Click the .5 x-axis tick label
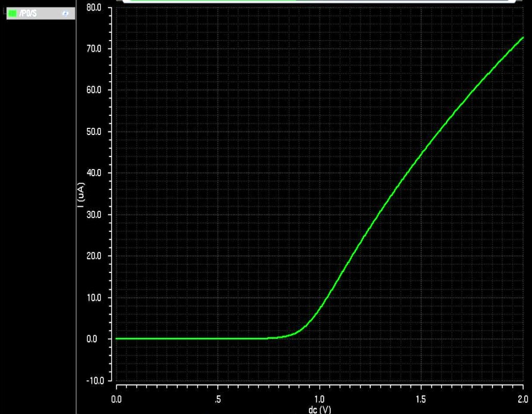 pyautogui.click(x=218, y=399)
